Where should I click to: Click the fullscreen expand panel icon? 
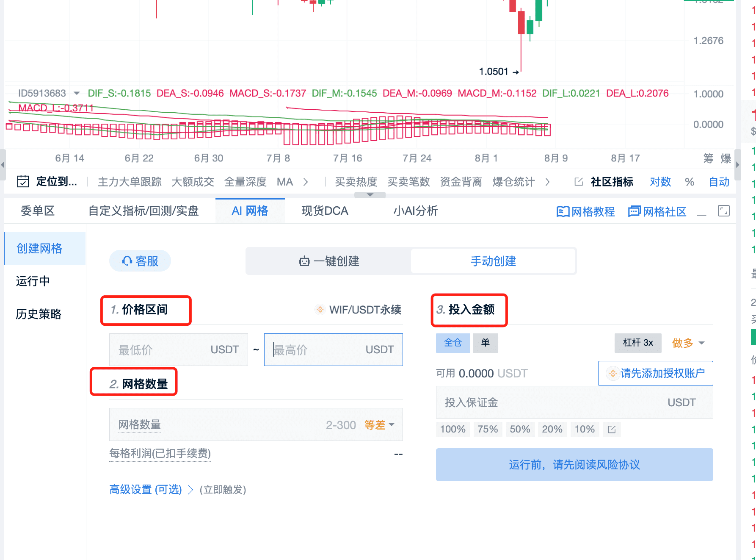[x=724, y=211]
